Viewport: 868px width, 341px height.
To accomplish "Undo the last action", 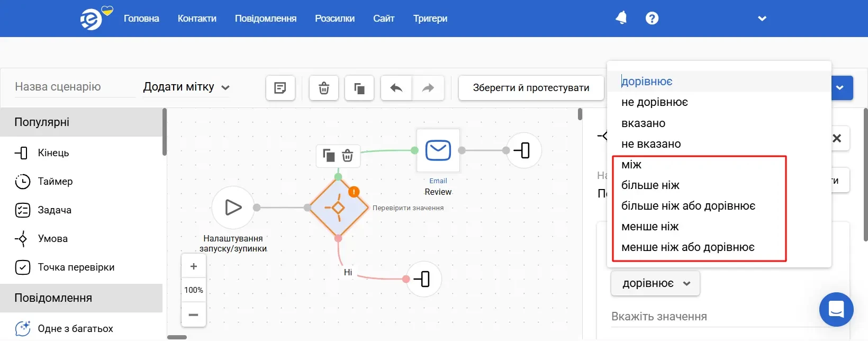I will pyautogui.click(x=396, y=88).
